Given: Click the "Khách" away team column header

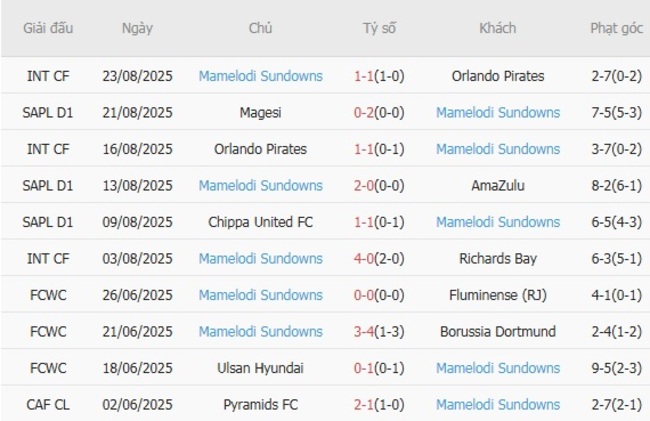Looking at the screenshot, I should point(497,28).
